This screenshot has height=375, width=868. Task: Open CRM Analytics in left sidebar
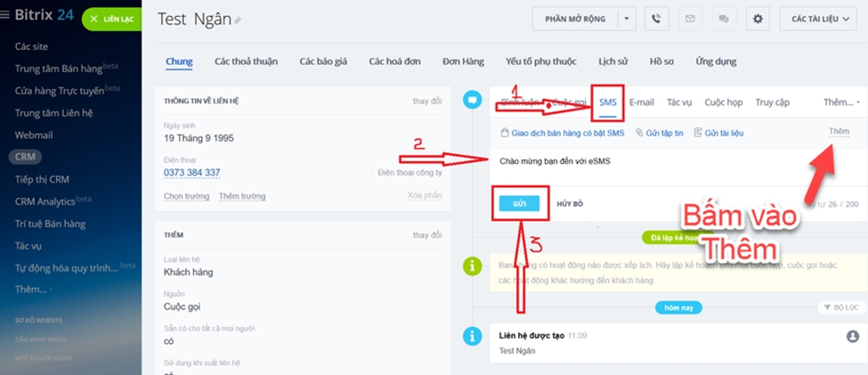(53, 201)
